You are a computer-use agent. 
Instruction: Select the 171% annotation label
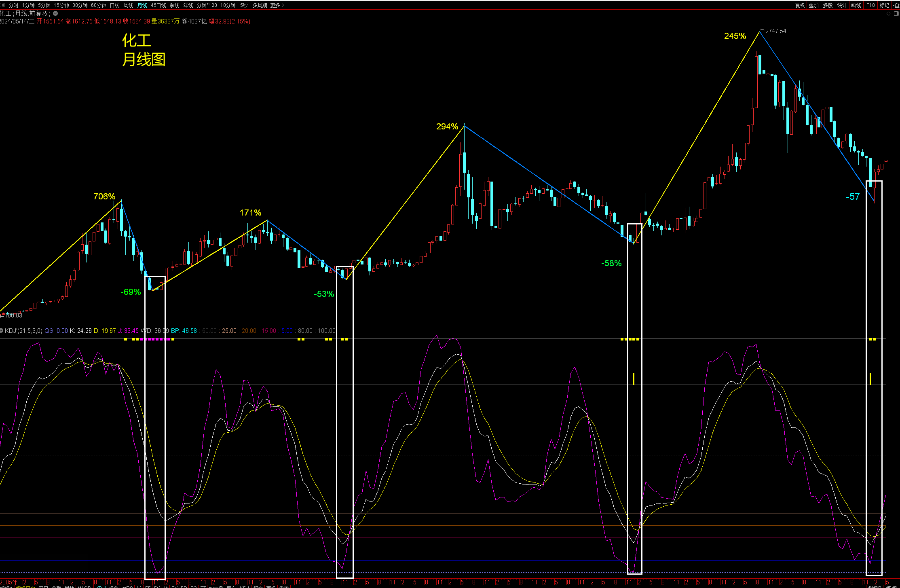(x=250, y=213)
